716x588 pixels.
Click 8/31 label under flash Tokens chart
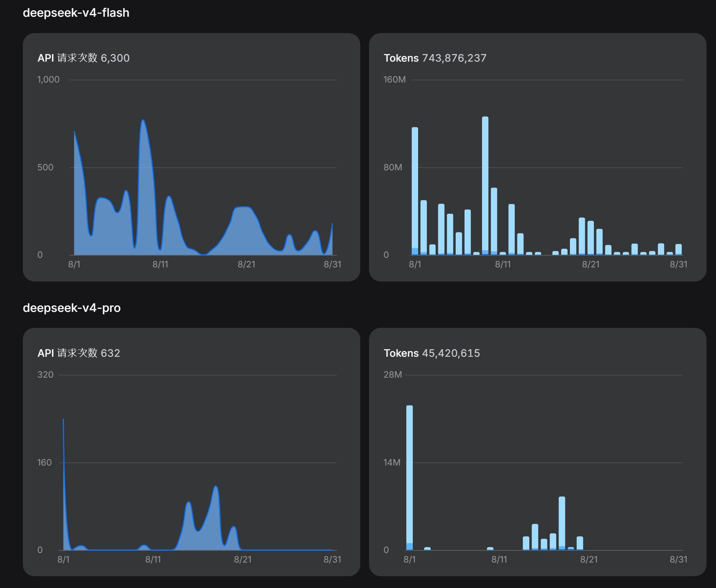coord(679,264)
